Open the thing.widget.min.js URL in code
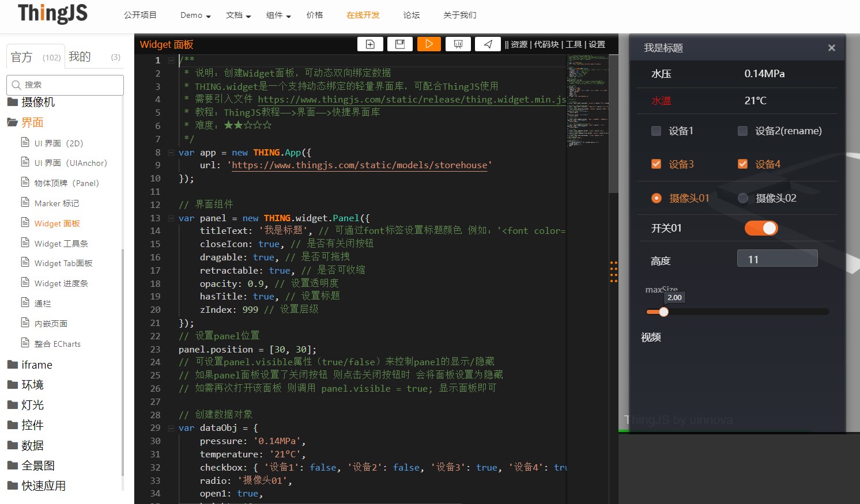This screenshot has width=860, height=504. [x=412, y=100]
